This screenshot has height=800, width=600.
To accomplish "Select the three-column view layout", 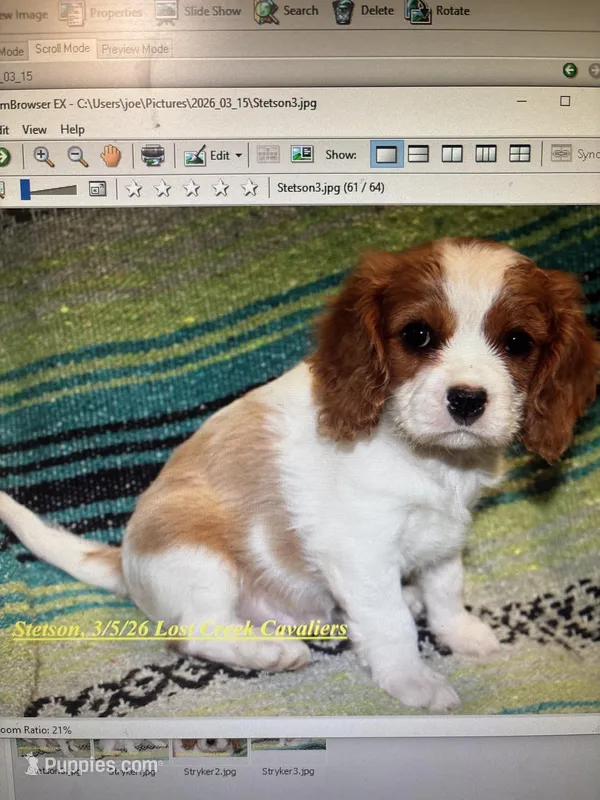I will point(486,154).
